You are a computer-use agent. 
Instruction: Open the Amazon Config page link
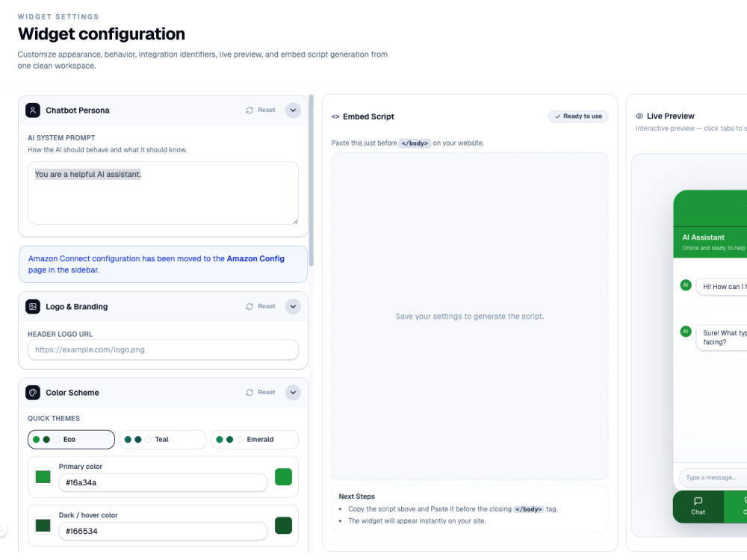pos(255,258)
